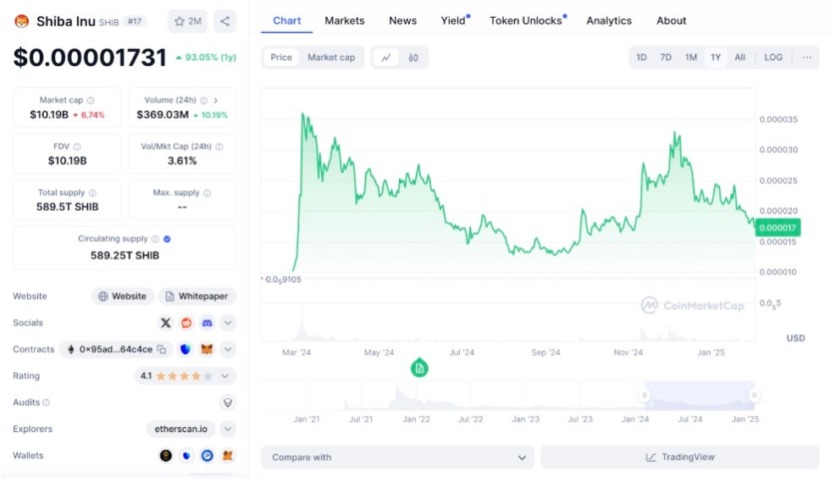Show Total supply info icon
The image size is (830, 504).
coord(92,193)
